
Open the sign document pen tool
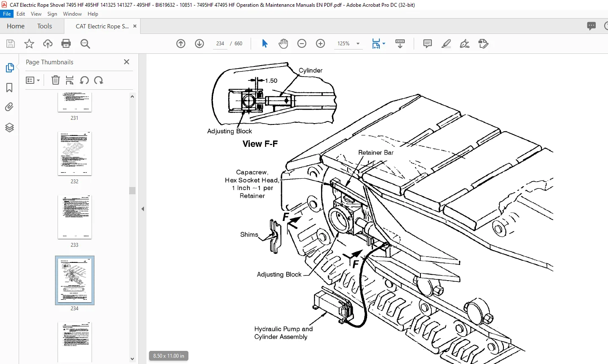pyautogui.click(x=465, y=44)
